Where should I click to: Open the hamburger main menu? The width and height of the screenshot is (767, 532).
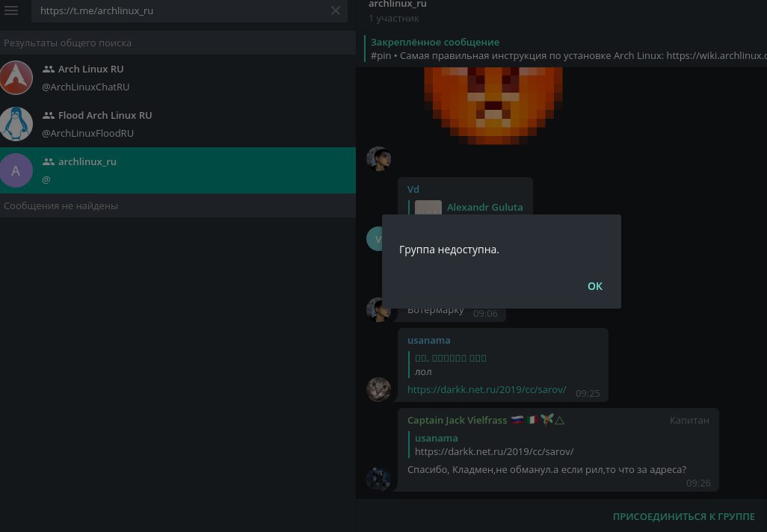pos(11,10)
